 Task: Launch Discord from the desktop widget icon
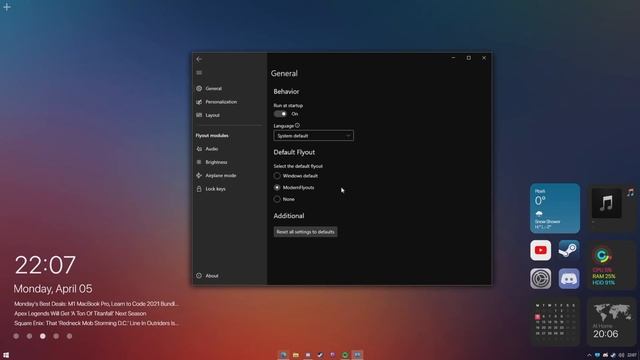point(569,279)
